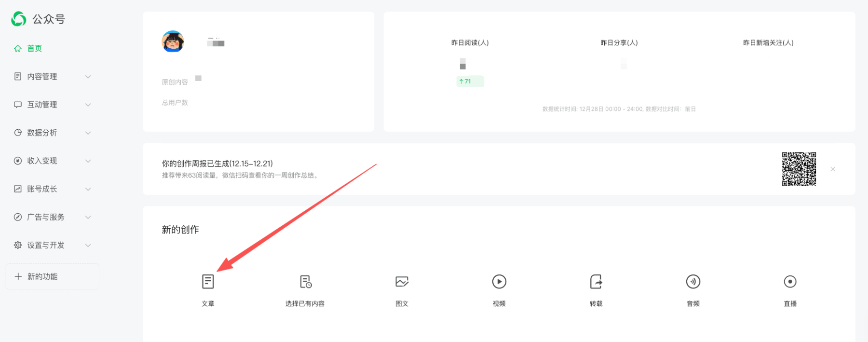Open the 直播 live broadcast icon
Screen dimensions: 868x342
point(790,282)
